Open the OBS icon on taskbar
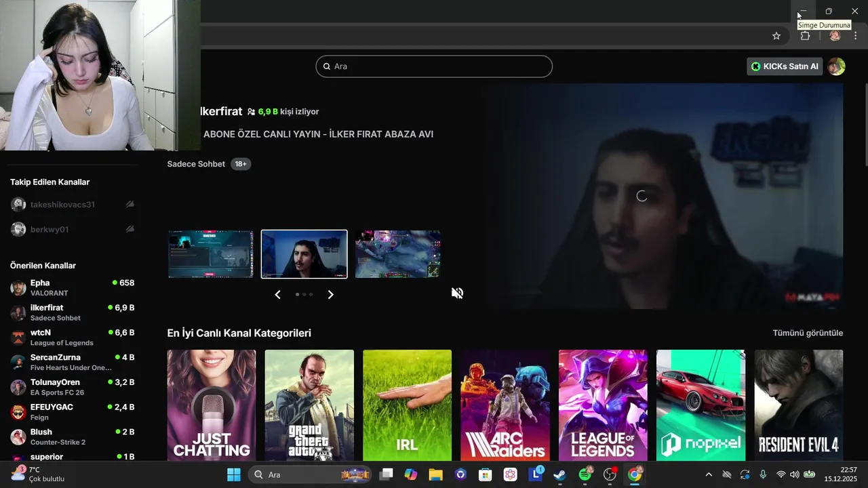The width and height of the screenshot is (868, 488). tap(610, 474)
